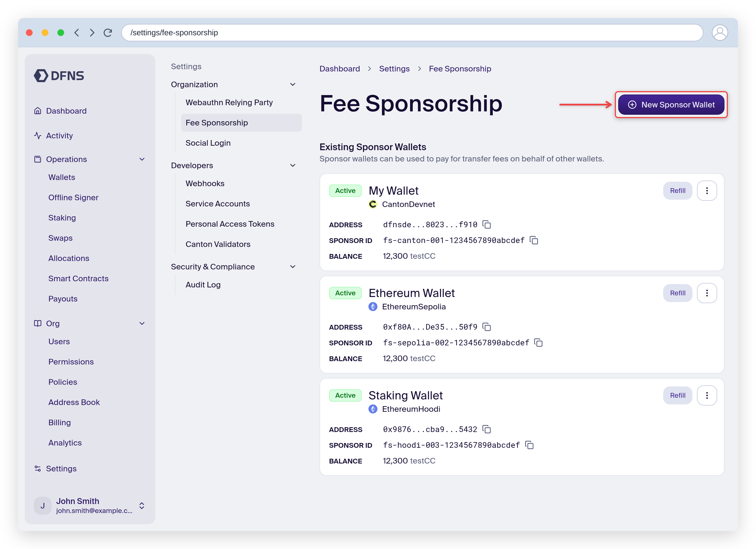The height and width of the screenshot is (549, 756).
Task: Open the My Wallet three-dot menu
Action: pyautogui.click(x=707, y=191)
